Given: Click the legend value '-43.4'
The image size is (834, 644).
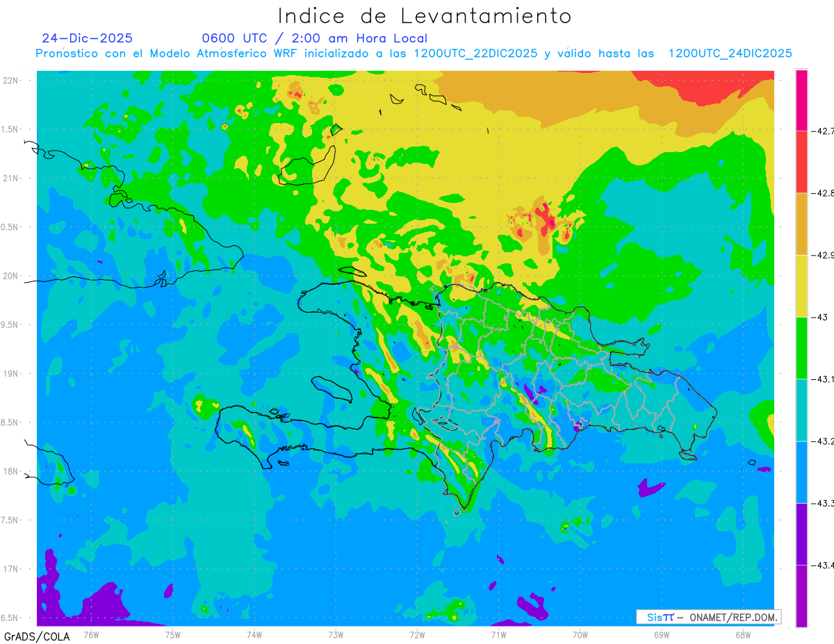Looking at the screenshot, I should coord(822,565).
